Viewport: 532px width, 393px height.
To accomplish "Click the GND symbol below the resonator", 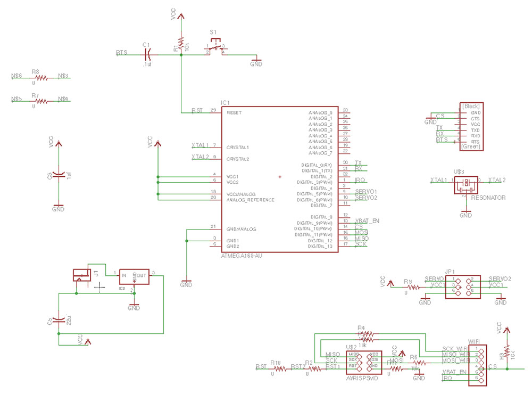I will (x=465, y=212).
